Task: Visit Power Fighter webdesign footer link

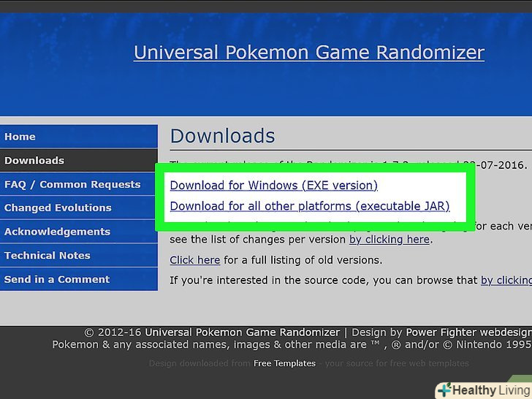Action: [469, 332]
